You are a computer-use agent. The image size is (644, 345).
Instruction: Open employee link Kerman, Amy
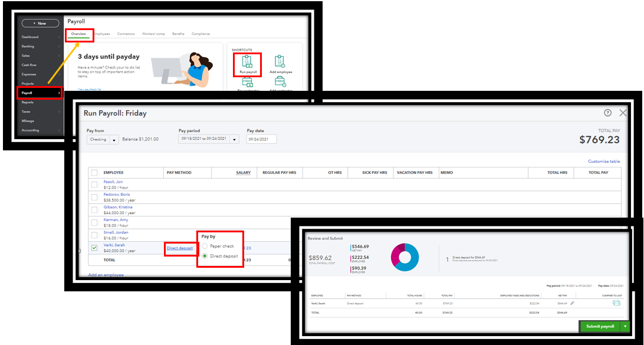click(116, 220)
